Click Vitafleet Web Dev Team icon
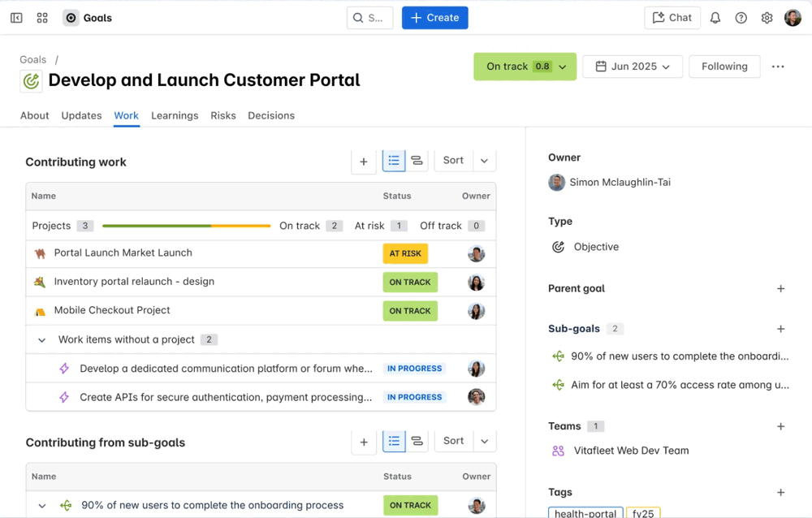Image resolution: width=812 pixels, height=518 pixels. click(x=559, y=451)
